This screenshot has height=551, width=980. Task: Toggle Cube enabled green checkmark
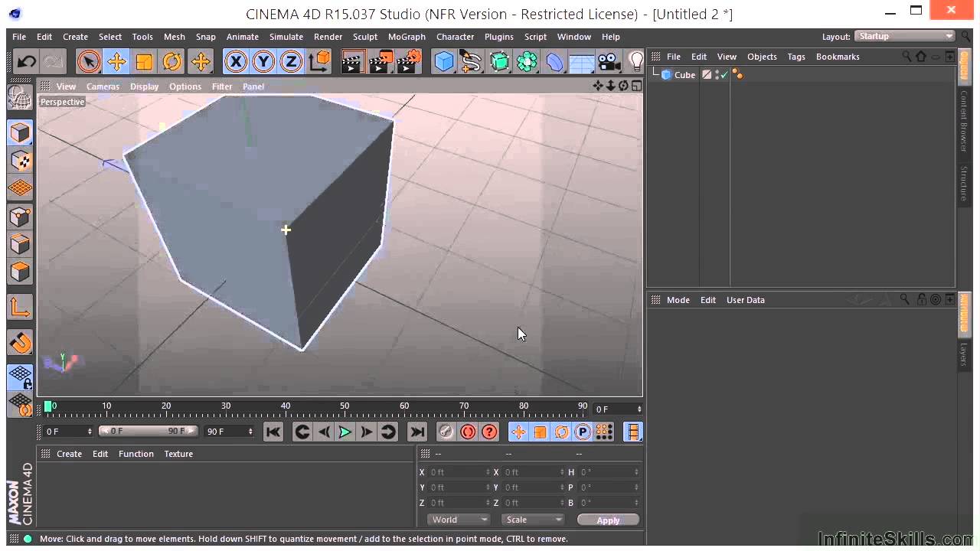(x=724, y=74)
